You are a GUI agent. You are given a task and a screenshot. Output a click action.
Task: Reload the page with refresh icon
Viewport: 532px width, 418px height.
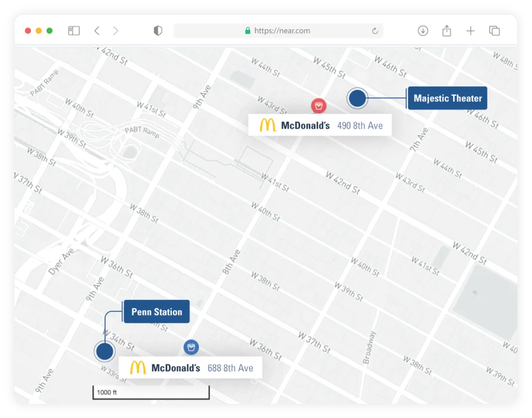pos(375,31)
